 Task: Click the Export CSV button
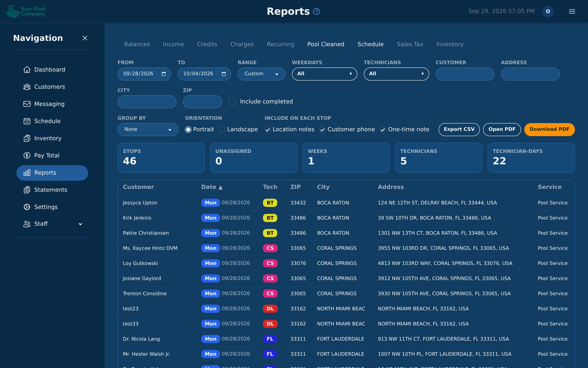pyautogui.click(x=459, y=129)
